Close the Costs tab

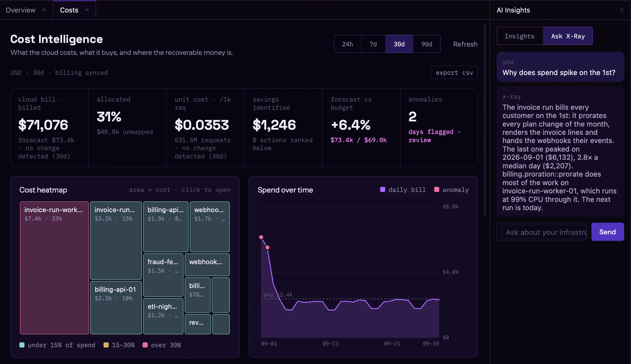[87, 10]
